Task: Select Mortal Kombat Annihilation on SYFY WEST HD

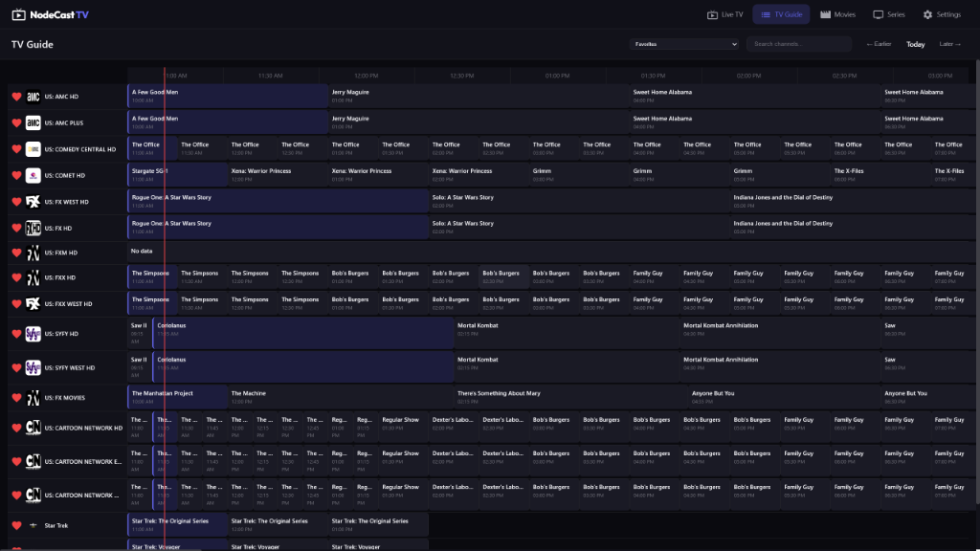Action: [780, 367]
